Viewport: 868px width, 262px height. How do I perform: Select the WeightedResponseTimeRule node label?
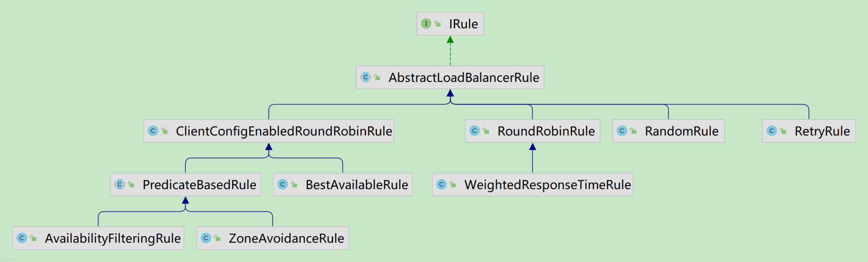tap(548, 185)
